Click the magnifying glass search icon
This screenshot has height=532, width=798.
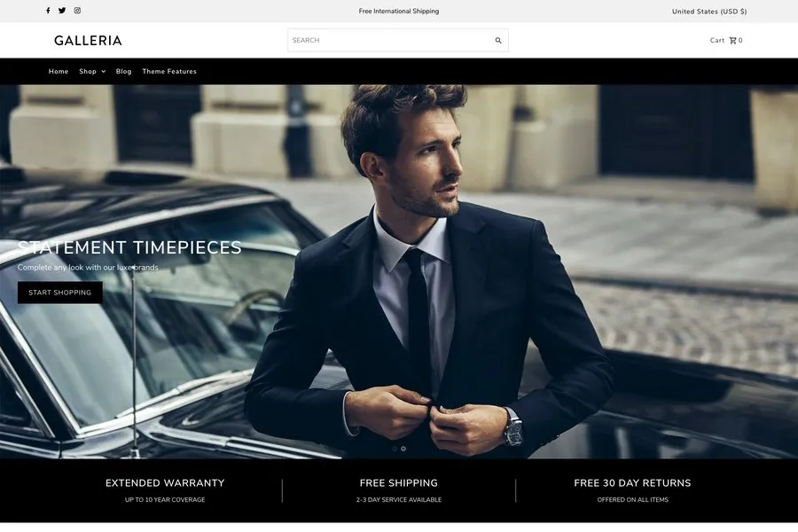click(498, 40)
